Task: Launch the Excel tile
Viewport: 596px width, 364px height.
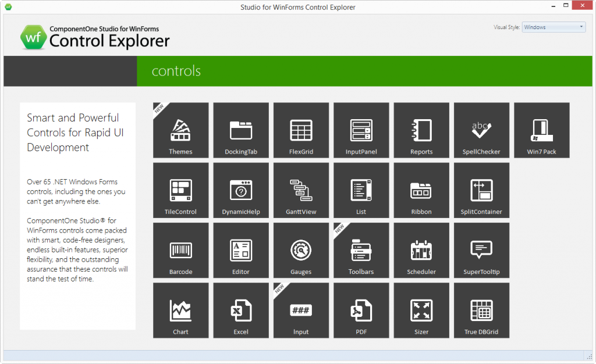Action: 241,311
